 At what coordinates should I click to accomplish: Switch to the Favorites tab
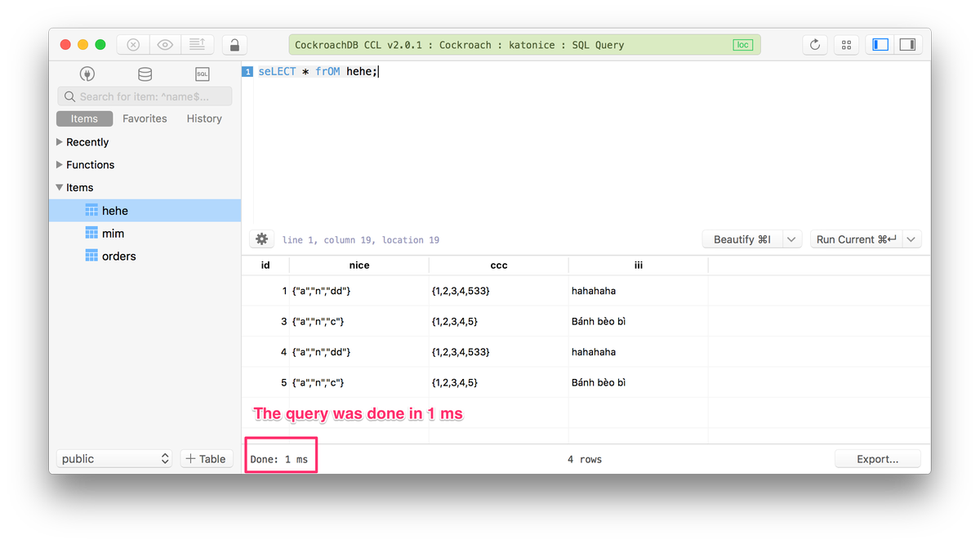[x=145, y=118]
